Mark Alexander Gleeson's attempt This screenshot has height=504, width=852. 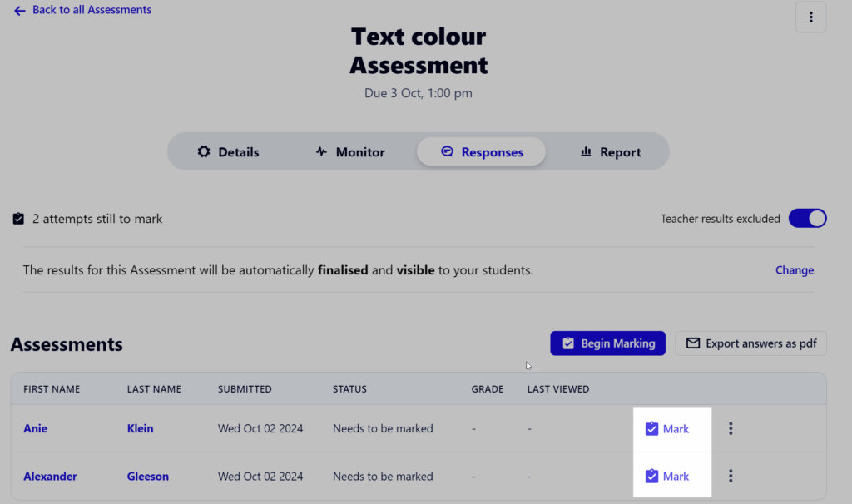click(x=666, y=477)
